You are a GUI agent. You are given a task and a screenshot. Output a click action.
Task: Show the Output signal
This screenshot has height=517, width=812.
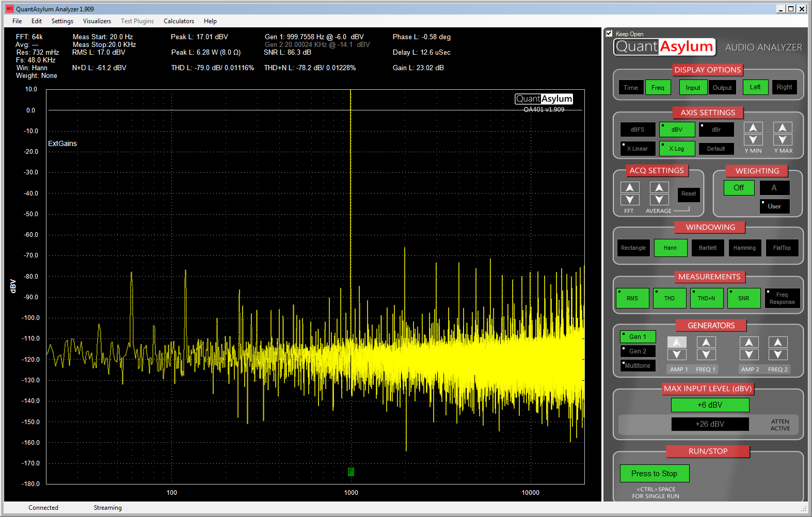tap(722, 88)
